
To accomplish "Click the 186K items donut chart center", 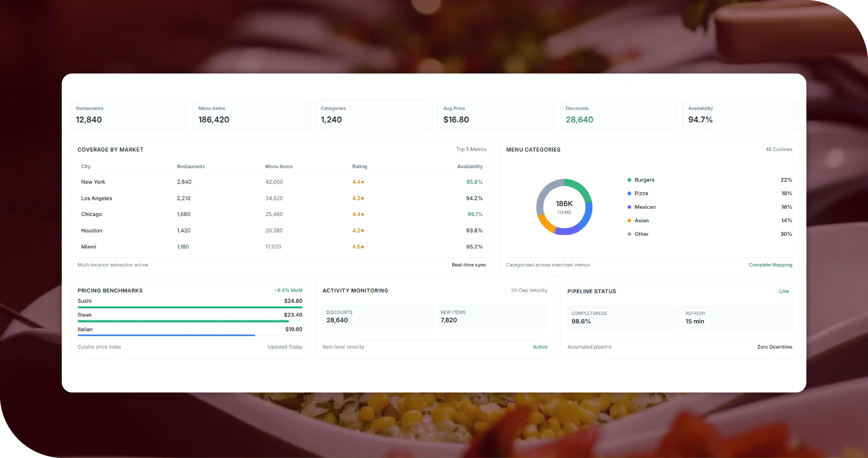I will [564, 207].
